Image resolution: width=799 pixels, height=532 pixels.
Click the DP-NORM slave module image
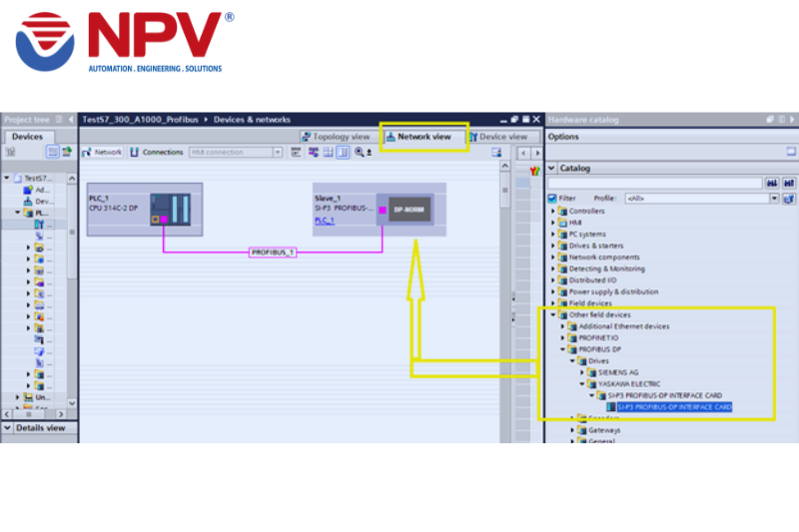tap(410, 210)
